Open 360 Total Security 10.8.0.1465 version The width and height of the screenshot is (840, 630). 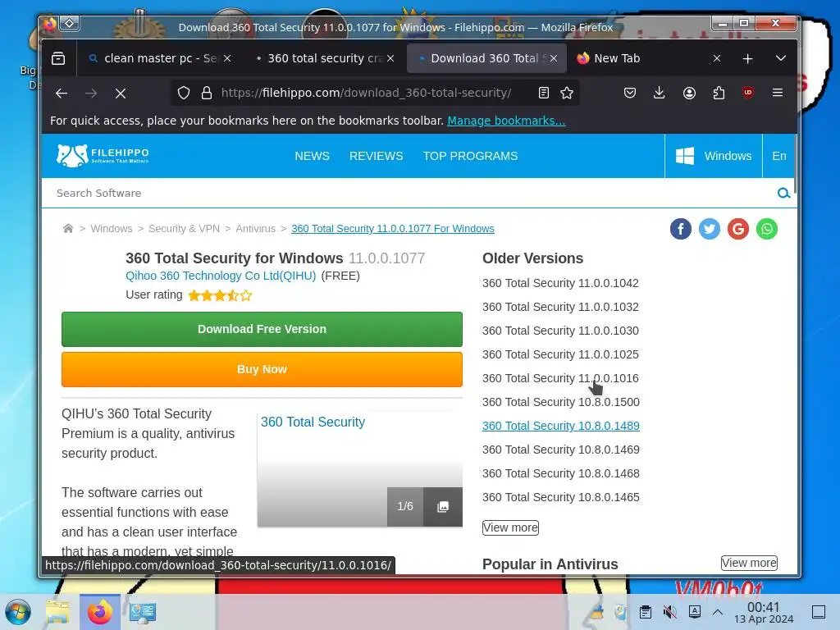561,497
